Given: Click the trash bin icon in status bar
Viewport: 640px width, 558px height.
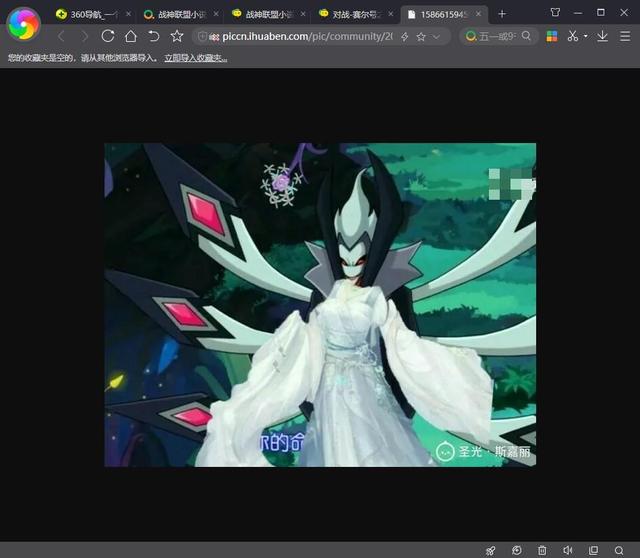Looking at the screenshot, I should coord(542,550).
